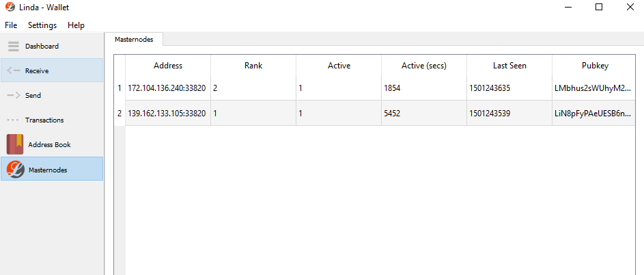The height and width of the screenshot is (275, 644).
Task: Sort by the Rank column header
Action: 253,66
